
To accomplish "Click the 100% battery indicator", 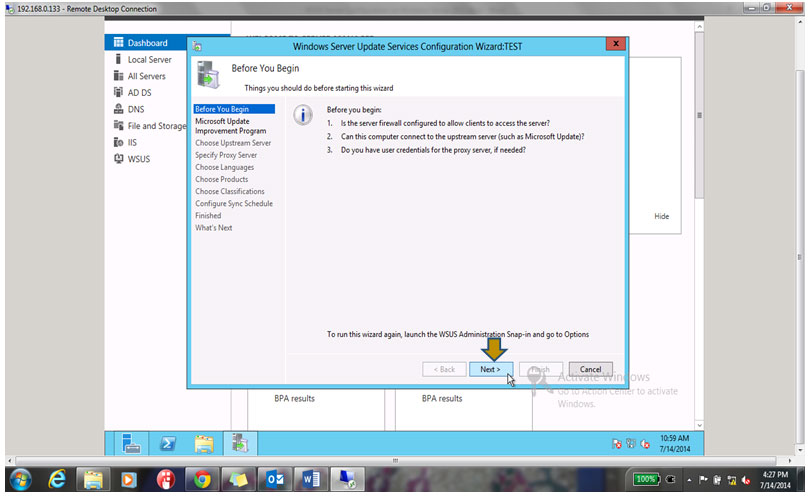I will pyautogui.click(x=646, y=479).
